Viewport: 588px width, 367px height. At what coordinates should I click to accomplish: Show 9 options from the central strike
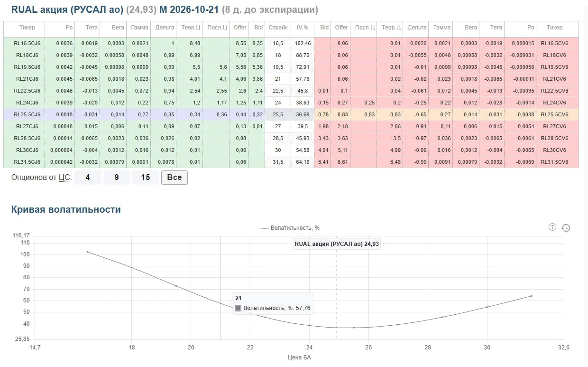point(117,178)
